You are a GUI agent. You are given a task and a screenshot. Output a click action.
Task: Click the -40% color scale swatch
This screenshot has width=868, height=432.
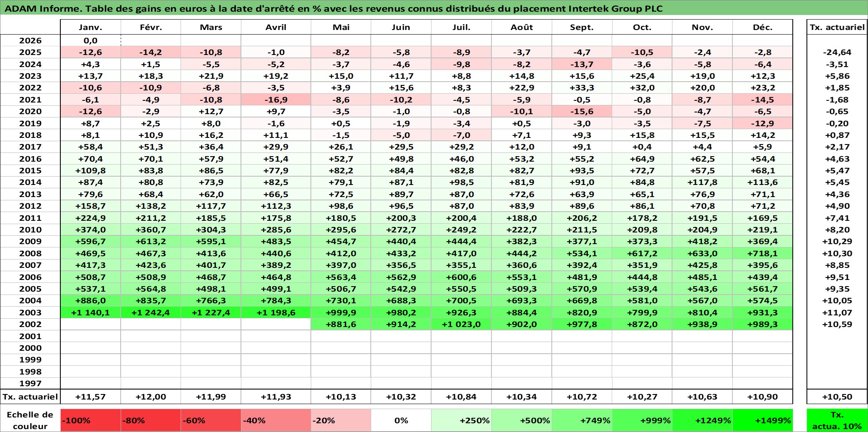pyautogui.click(x=276, y=420)
